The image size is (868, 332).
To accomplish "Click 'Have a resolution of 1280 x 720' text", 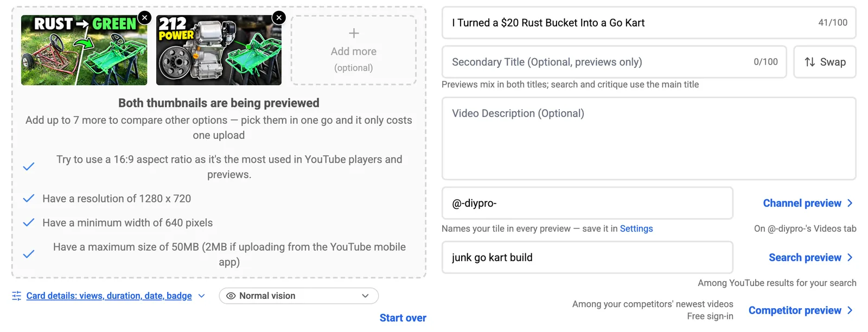I will (117, 199).
